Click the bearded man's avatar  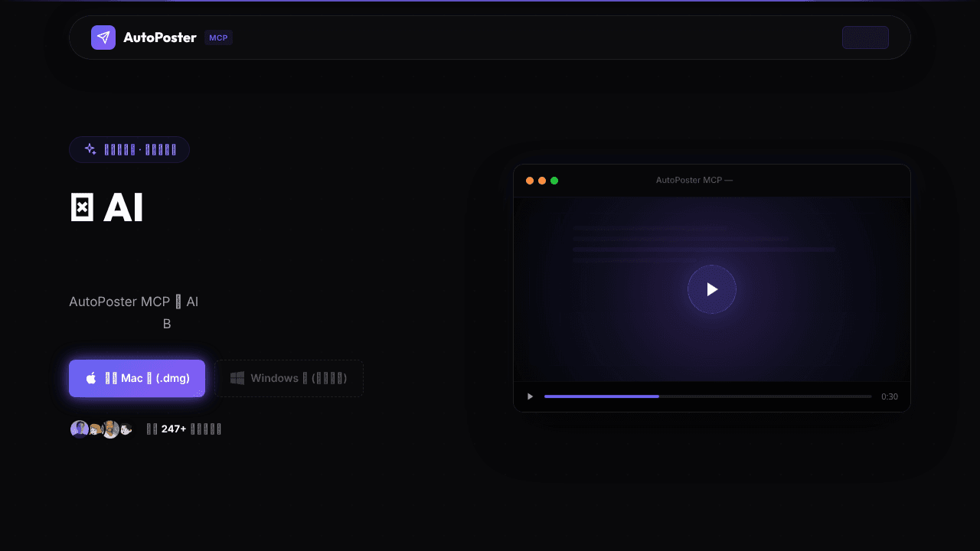(111, 429)
